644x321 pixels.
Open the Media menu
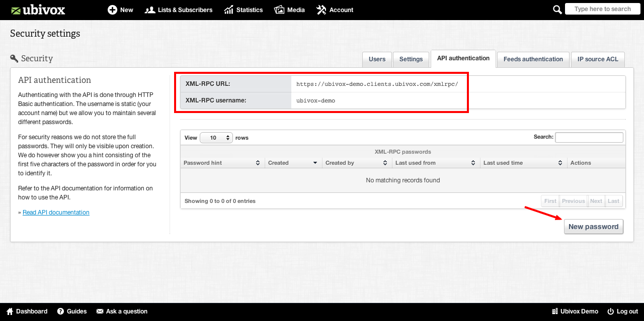289,10
